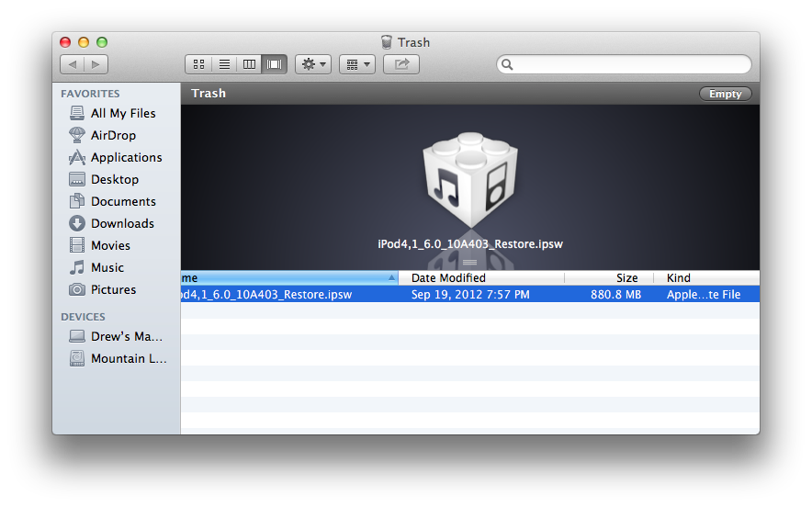Zoom the window with green button

pyautogui.click(x=102, y=42)
